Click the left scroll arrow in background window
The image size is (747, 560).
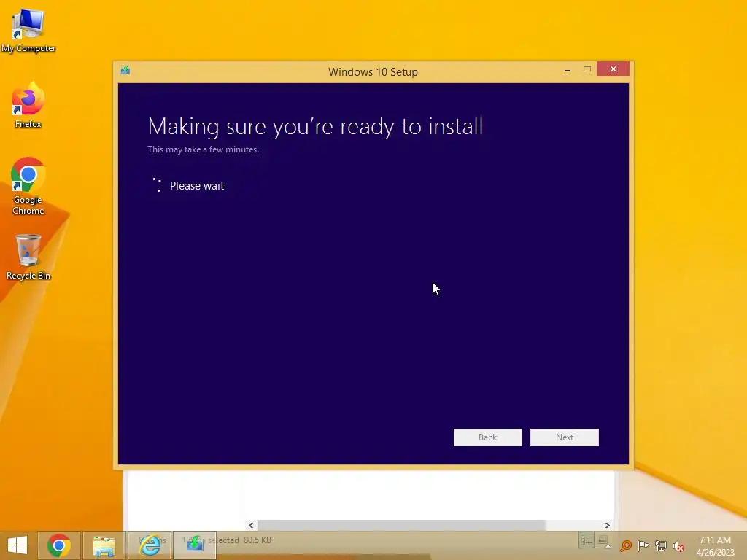point(251,525)
